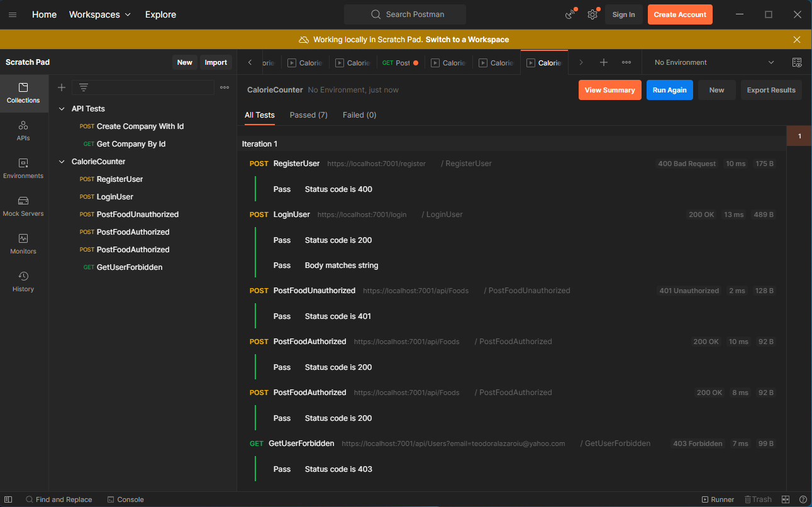Switch to the All Tests tab
Screen dimensions: 812x507
pos(260,115)
